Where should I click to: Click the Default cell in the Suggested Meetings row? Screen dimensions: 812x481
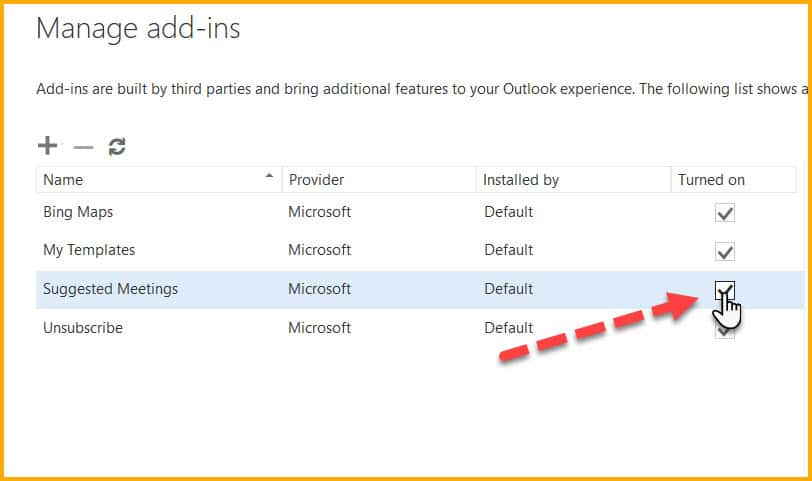[508, 289]
